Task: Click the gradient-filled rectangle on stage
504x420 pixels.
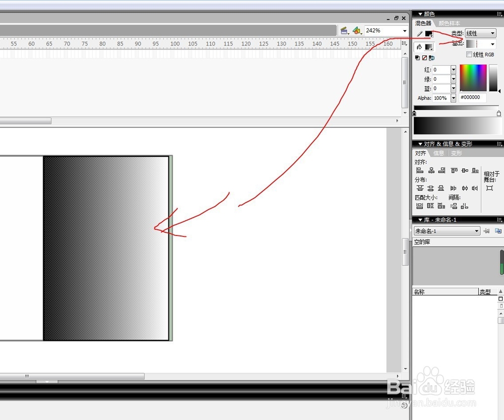Action: coord(106,248)
